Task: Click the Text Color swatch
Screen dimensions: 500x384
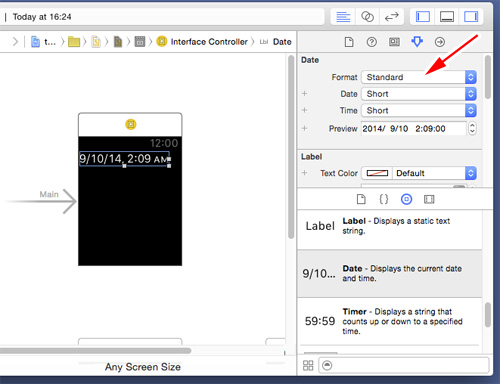Action: click(x=377, y=173)
